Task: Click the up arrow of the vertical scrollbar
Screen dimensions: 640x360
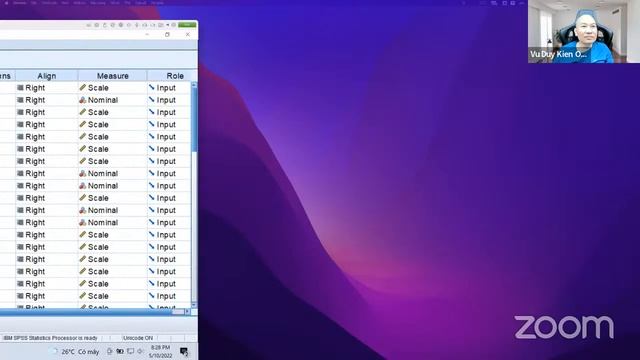Action: pyautogui.click(x=194, y=85)
